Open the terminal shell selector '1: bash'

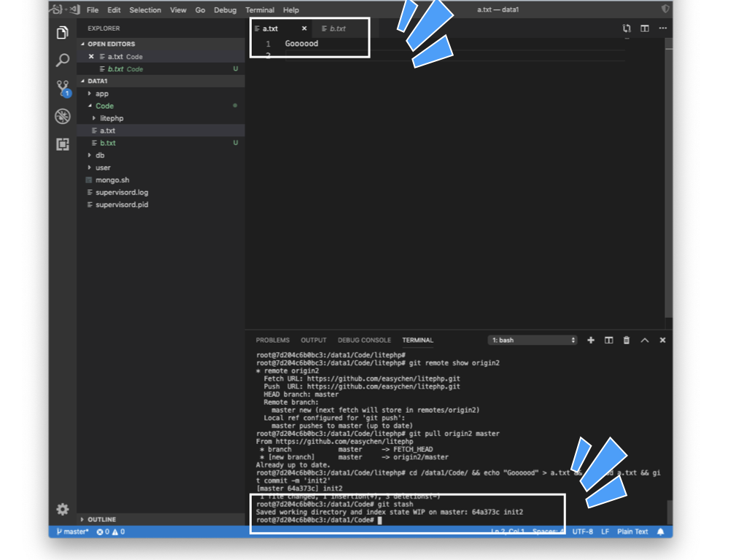pos(533,341)
